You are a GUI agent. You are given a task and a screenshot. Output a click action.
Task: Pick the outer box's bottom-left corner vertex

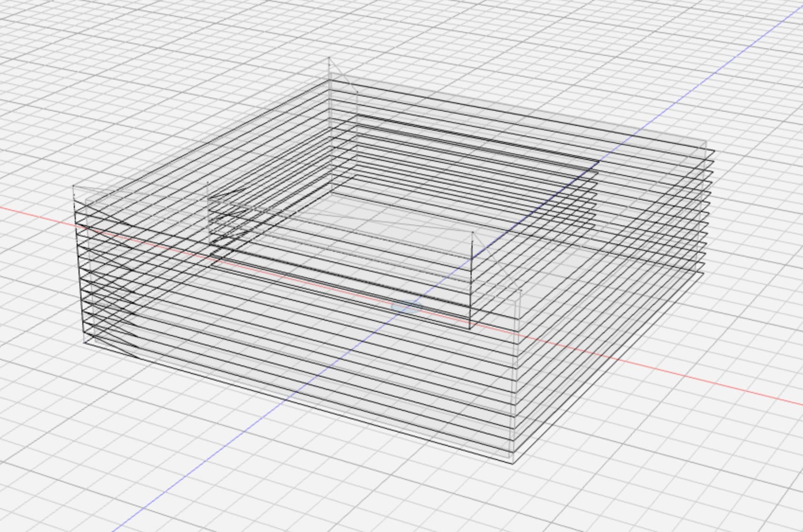click(x=85, y=342)
